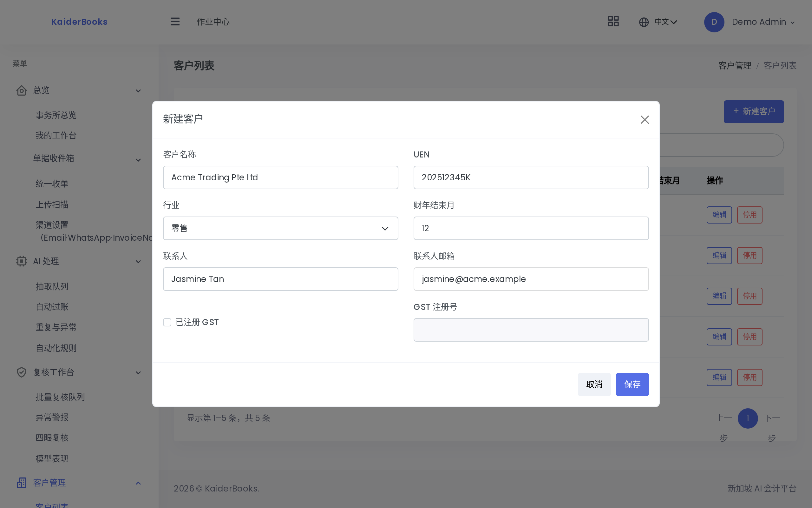The height and width of the screenshot is (508, 812).
Task: Expand the Demo Admin user menu
Action: [x=763, y=22]
